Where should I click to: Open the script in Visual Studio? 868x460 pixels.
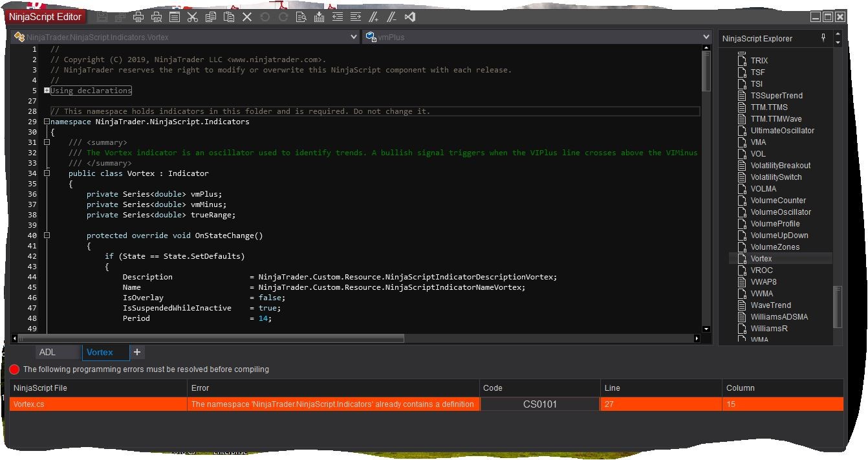(409, 17)
